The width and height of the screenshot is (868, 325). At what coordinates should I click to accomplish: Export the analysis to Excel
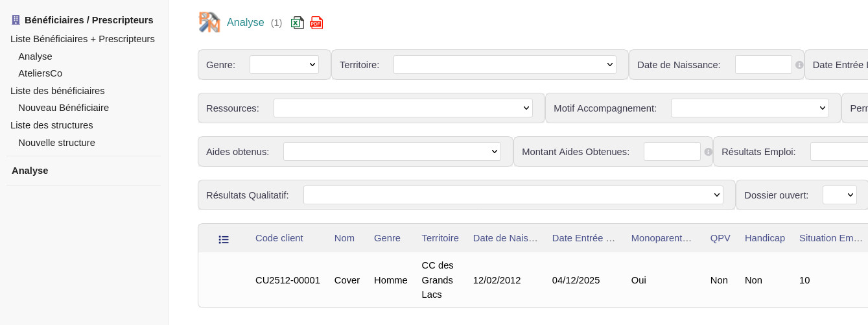click(298, 23)
